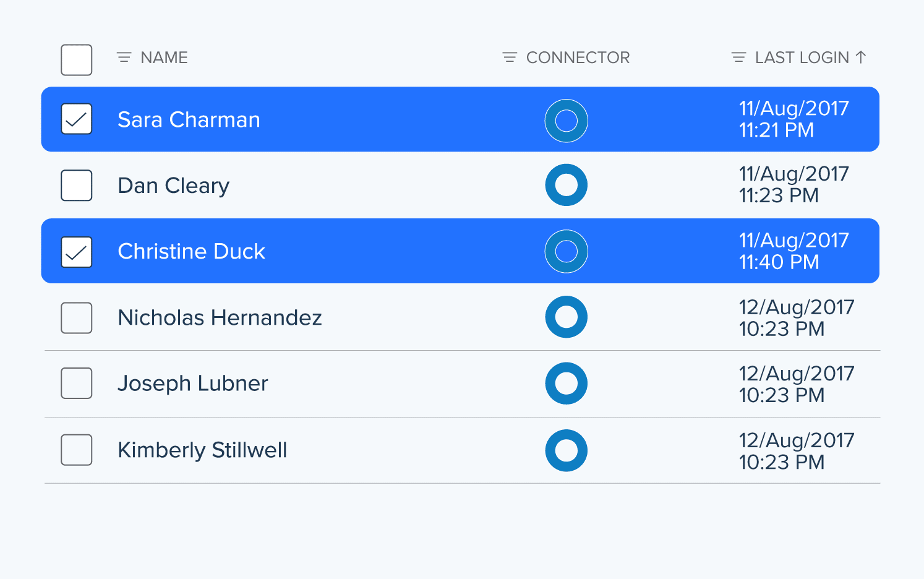The image size is (924, 579).
Task: Sort by the NAME column header
Action: point(164,58)
